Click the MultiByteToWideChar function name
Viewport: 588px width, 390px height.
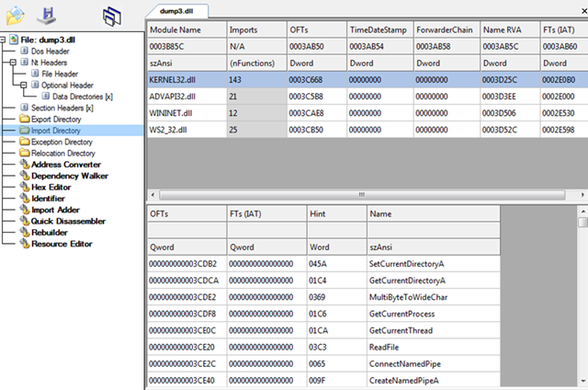click(408, 297)
